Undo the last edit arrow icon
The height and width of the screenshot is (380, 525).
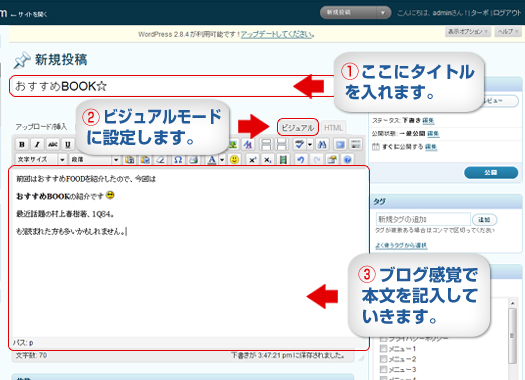tap(301, 159)
